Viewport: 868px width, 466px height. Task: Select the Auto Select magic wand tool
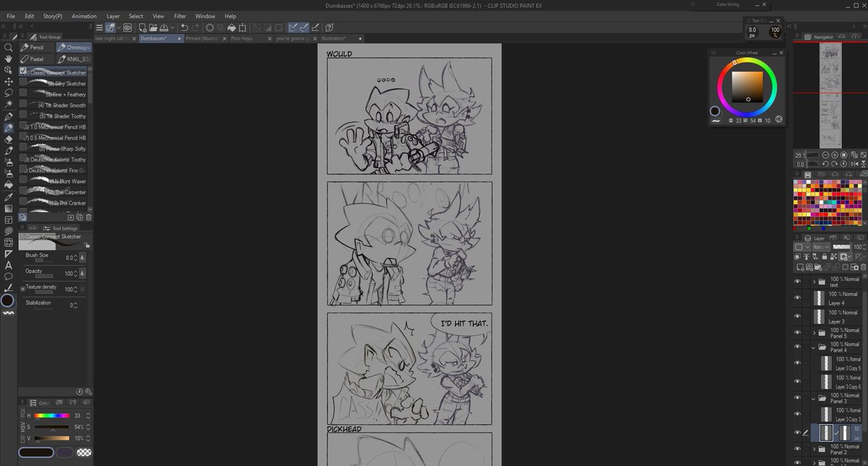[x=8, y=104]
